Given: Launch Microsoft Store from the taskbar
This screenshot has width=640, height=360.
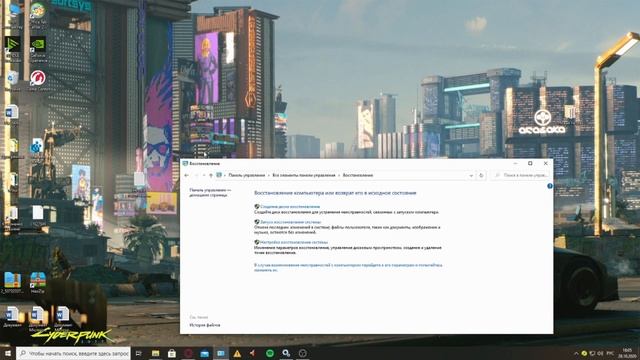Looking at the screenshot, I should coord(172,353).
